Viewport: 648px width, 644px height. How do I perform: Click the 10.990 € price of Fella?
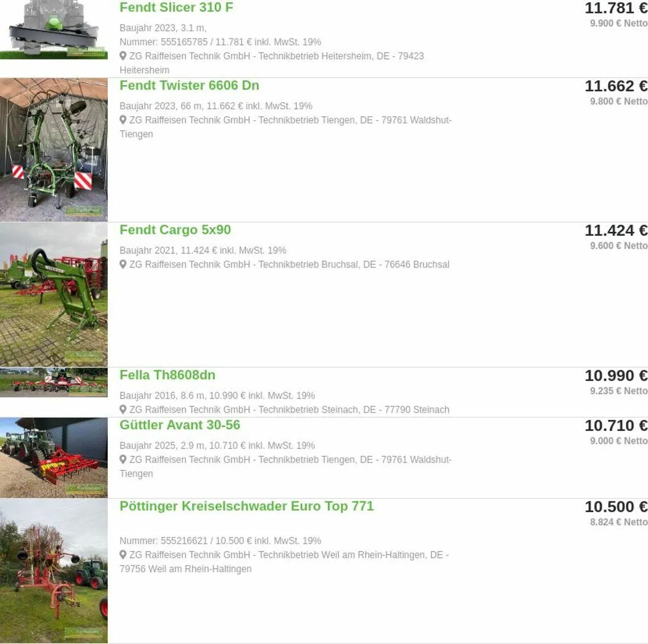616,375
